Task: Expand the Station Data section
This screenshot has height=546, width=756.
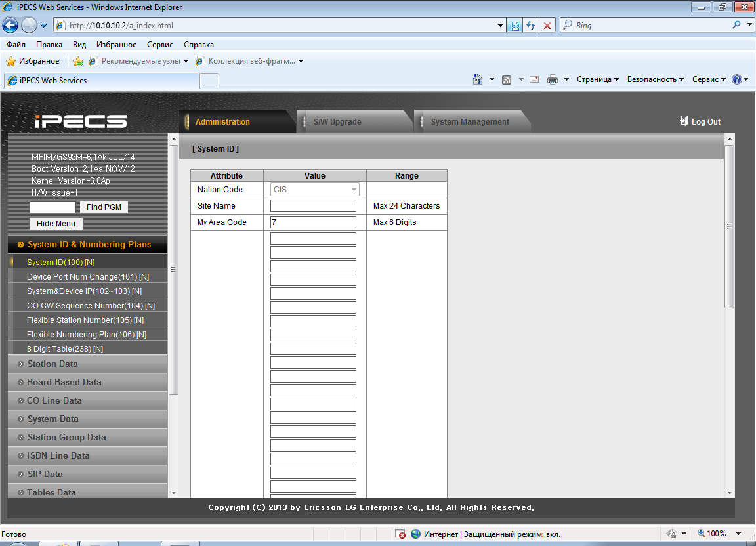Action: click(52, 364)
